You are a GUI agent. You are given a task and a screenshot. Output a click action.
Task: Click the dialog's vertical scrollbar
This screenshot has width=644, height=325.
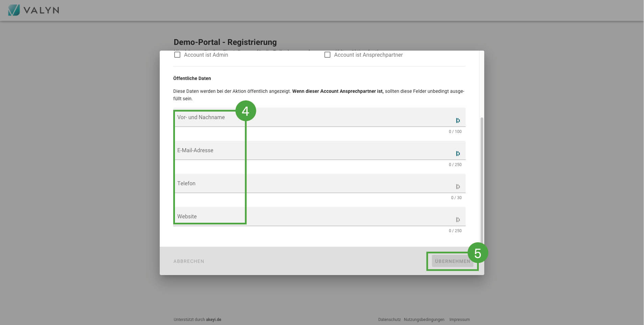(x=482, y=179)
